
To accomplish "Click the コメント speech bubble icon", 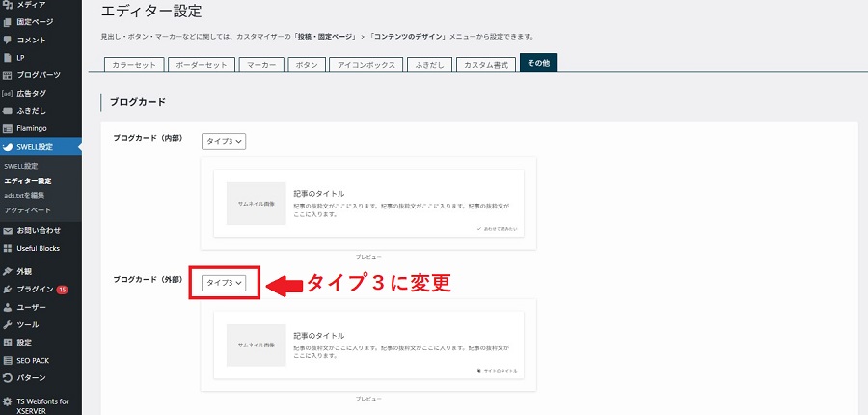I will click(7, 40).
